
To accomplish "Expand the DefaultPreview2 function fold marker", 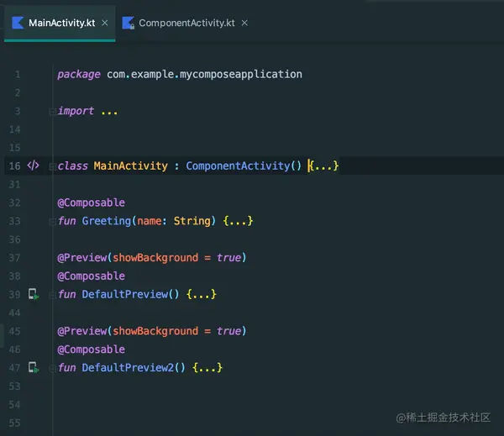I will 52,368.
